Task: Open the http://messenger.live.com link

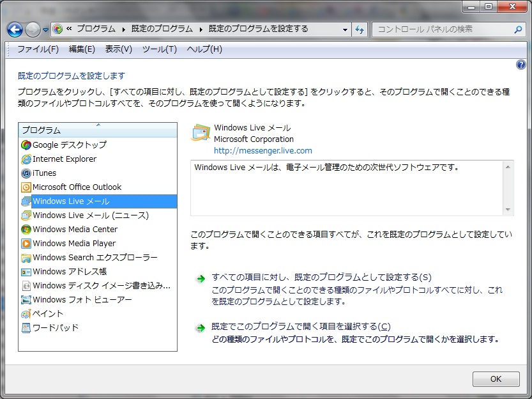Action: point(263,150)
